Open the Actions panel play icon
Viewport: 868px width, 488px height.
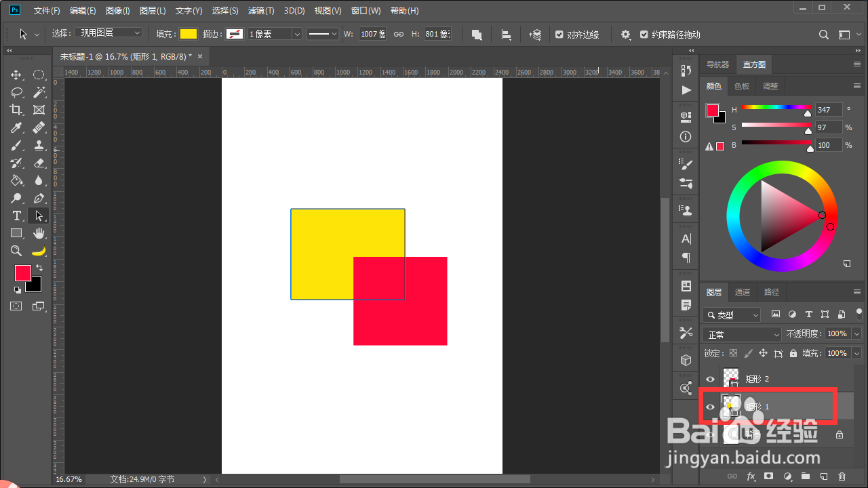pos(686,89)
